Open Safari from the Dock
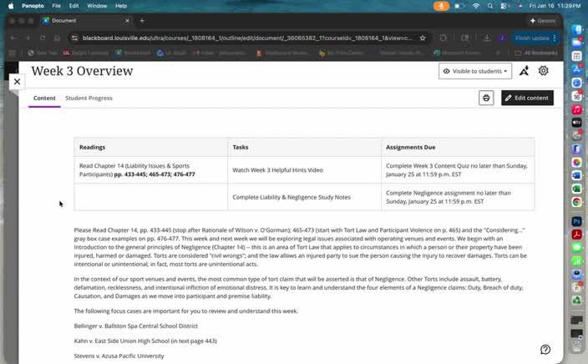The height and width of the screenshot is (364, 588). click(x=576, y=83)
